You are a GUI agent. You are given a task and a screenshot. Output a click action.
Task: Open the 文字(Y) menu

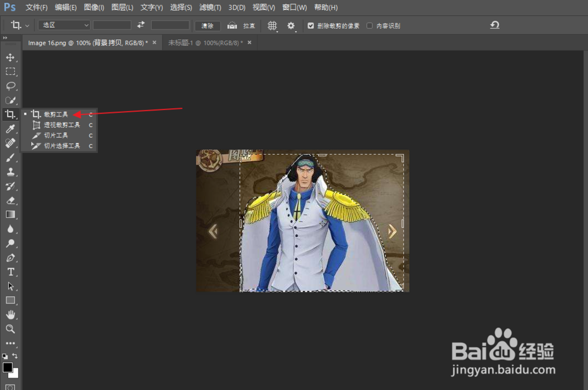pos(152,8)
